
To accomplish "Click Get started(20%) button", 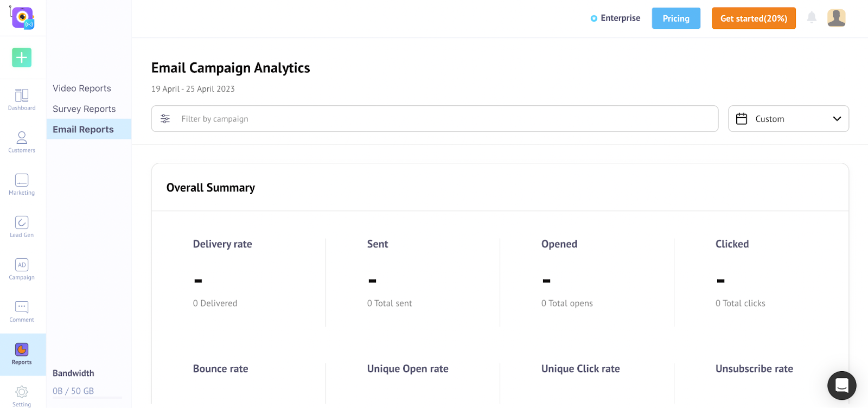I will pyautogui.click(x=754, y=18).
